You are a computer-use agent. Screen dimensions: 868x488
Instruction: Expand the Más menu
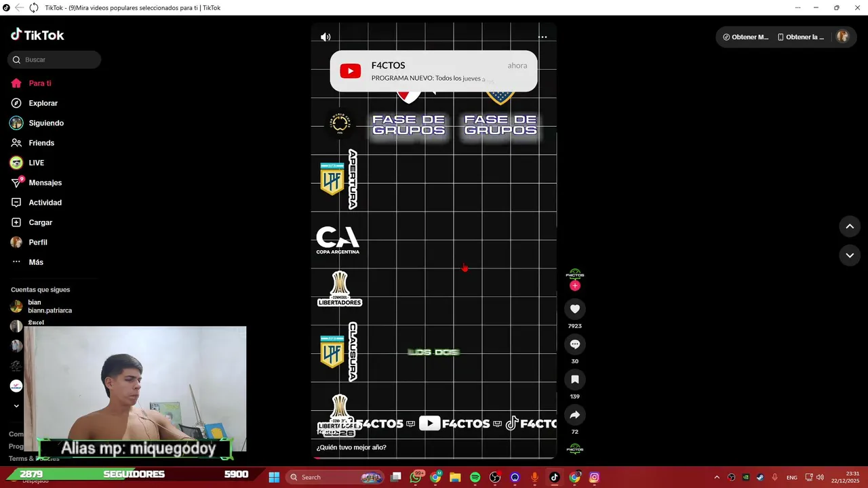(x=27, y=262)
